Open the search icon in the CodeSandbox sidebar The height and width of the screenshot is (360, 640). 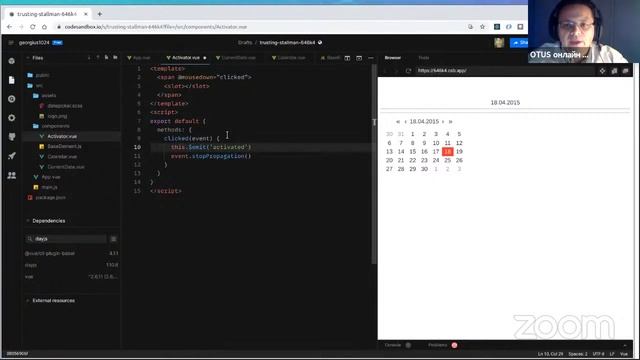point(11,99)
